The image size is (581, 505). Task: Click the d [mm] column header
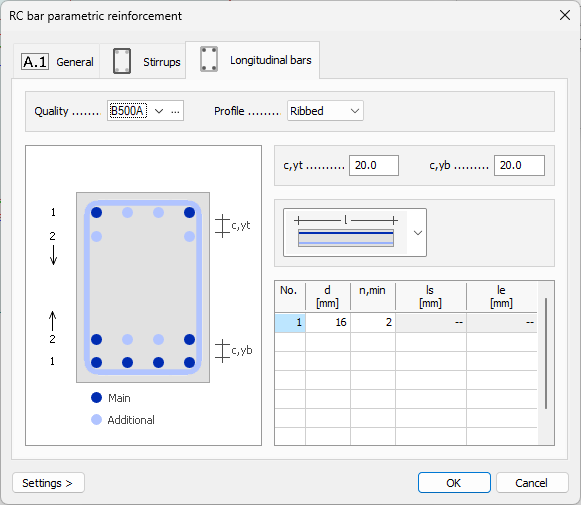(x=328, y=296)
